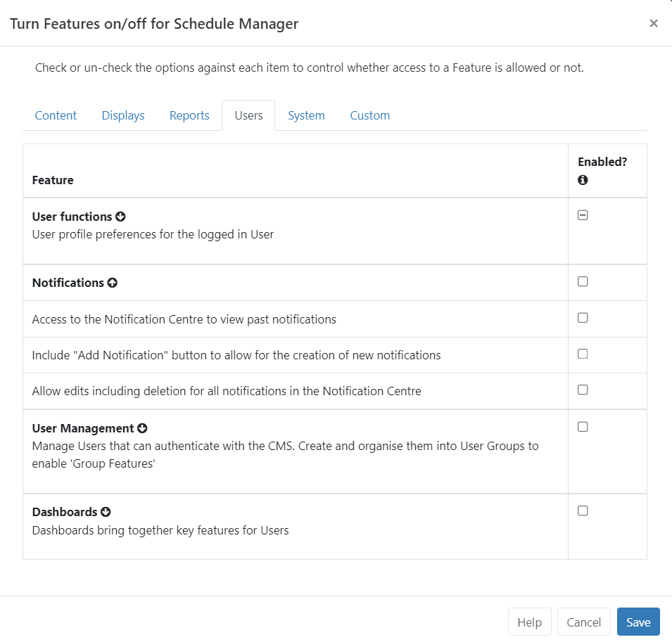Expand User Management via its arrow icon

tap(142, 428)
